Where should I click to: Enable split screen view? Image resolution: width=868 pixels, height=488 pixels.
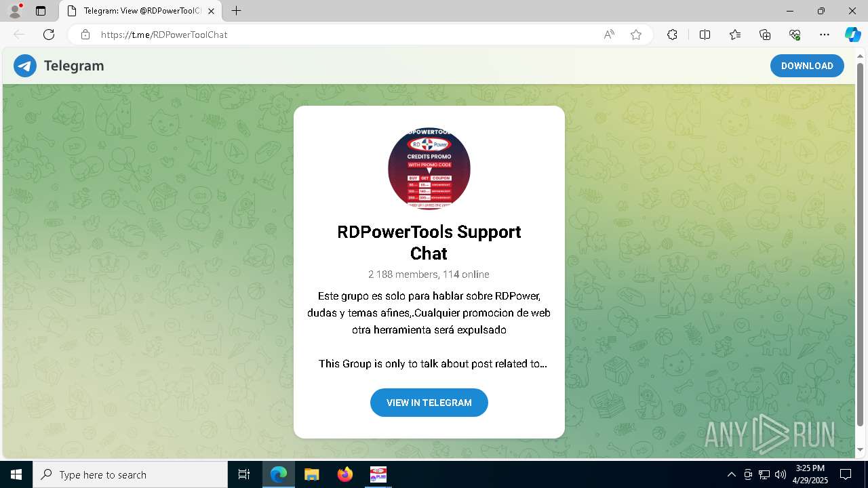[705, 35]
